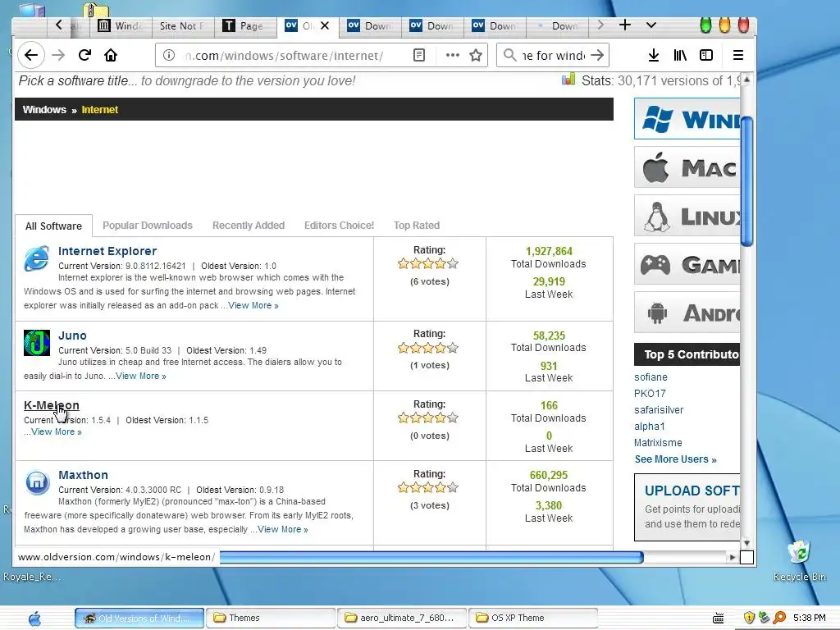Open contributor PKO17 profile link
840x630 pixels.
pyautogui.click(x=650, y=393)
